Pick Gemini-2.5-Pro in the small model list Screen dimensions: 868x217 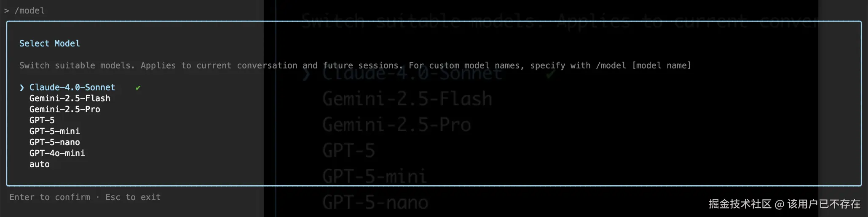click(64, 109)
